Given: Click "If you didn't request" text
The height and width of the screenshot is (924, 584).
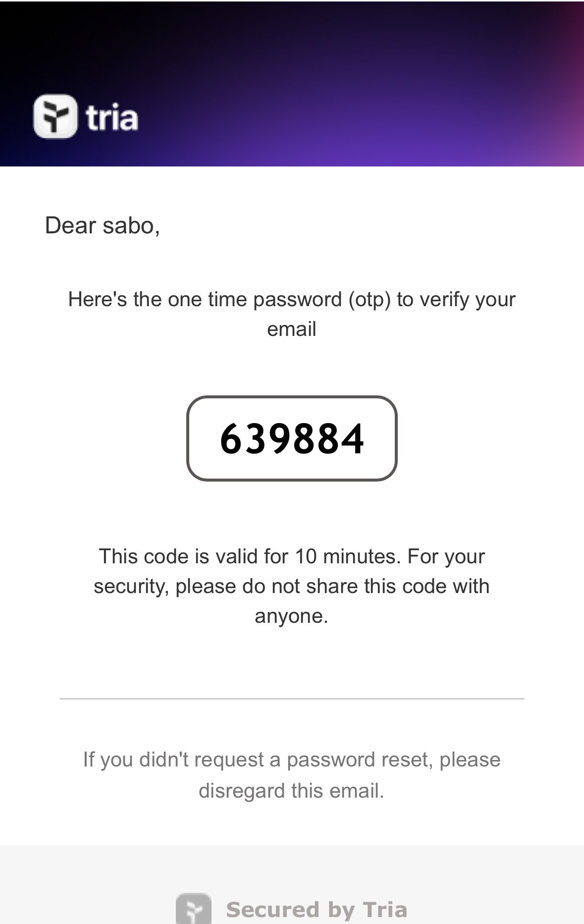Looking at the screenshot, I should click(173, 760).
